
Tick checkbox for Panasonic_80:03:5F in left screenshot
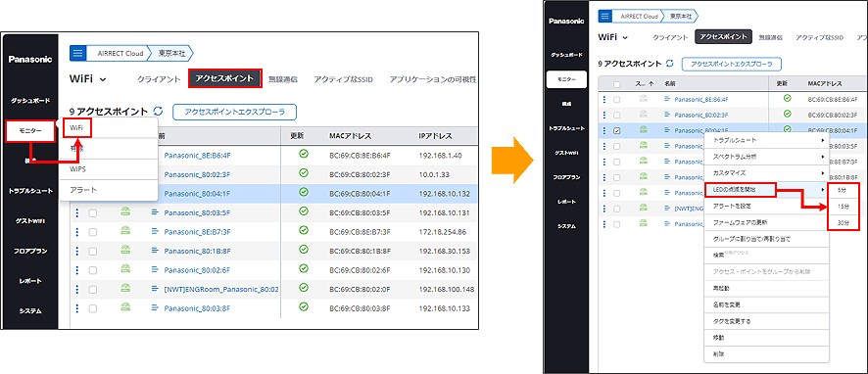[x=93, y=213]
